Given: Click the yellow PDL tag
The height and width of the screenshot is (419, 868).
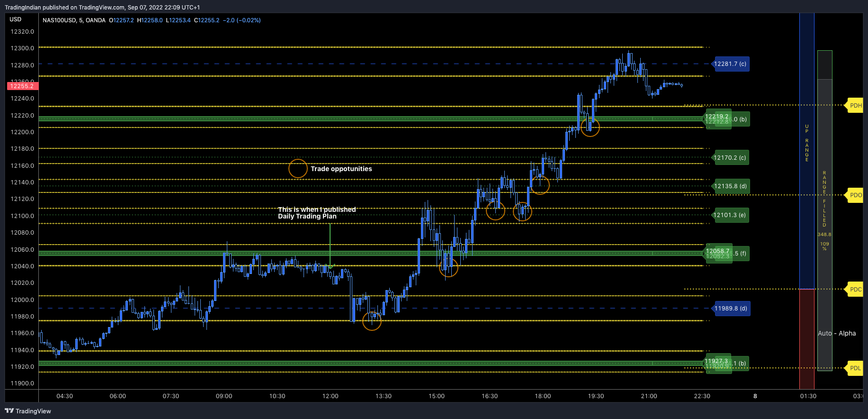Looking at the screenshot, I should [855, 368].
